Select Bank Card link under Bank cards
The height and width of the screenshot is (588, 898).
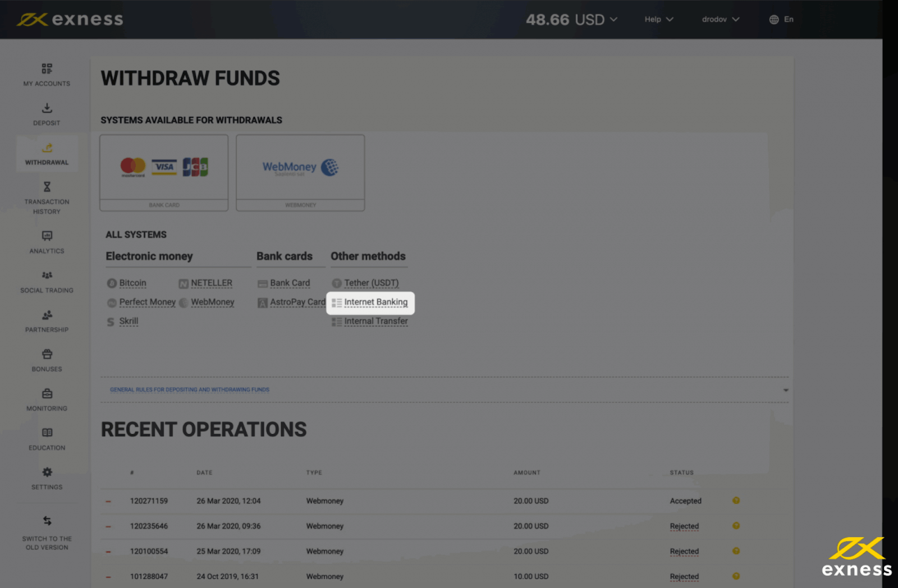[290, 283]
